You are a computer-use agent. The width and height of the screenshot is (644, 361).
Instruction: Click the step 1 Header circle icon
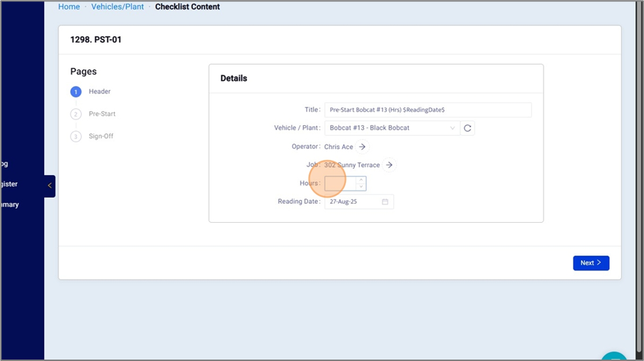(x=76, y=92)
